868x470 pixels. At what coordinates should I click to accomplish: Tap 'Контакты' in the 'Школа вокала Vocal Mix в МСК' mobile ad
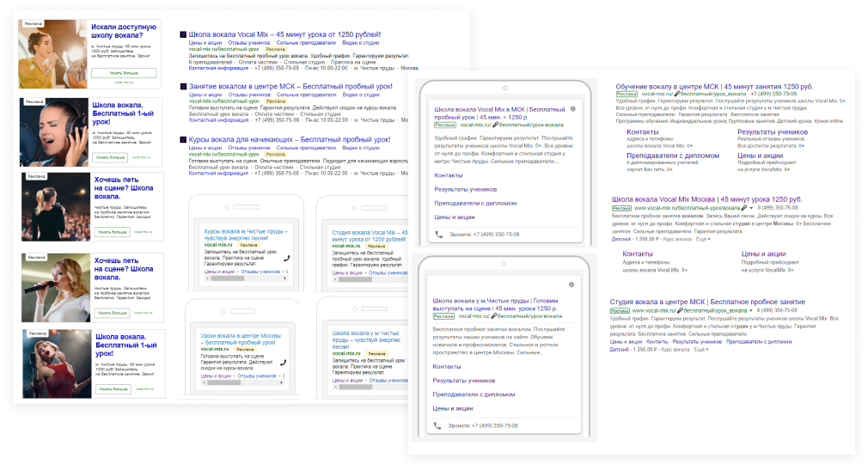449,175
